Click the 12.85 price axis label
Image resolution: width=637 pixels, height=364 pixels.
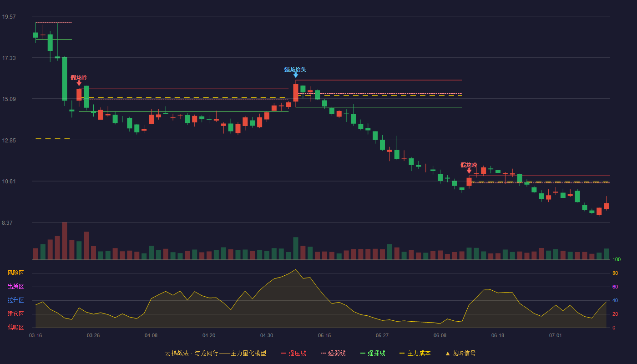(x=9, y=140)
